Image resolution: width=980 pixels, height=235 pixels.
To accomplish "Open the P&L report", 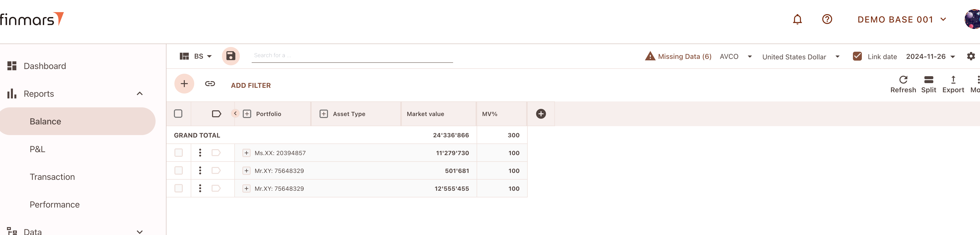I will point(37,149).
